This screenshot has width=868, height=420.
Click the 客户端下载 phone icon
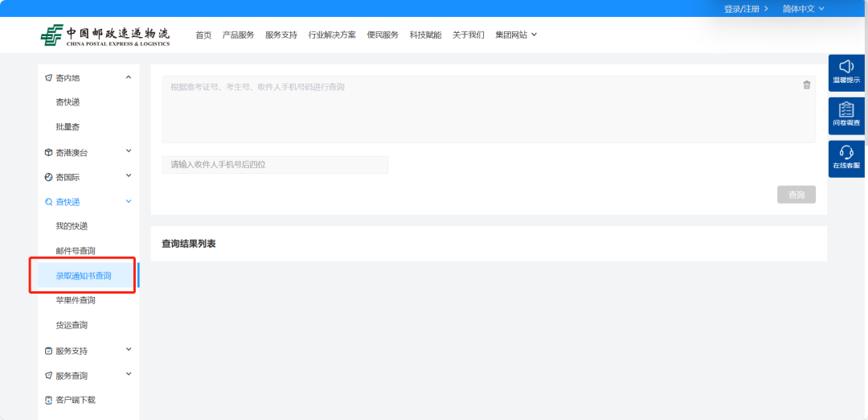click(48, 400)
